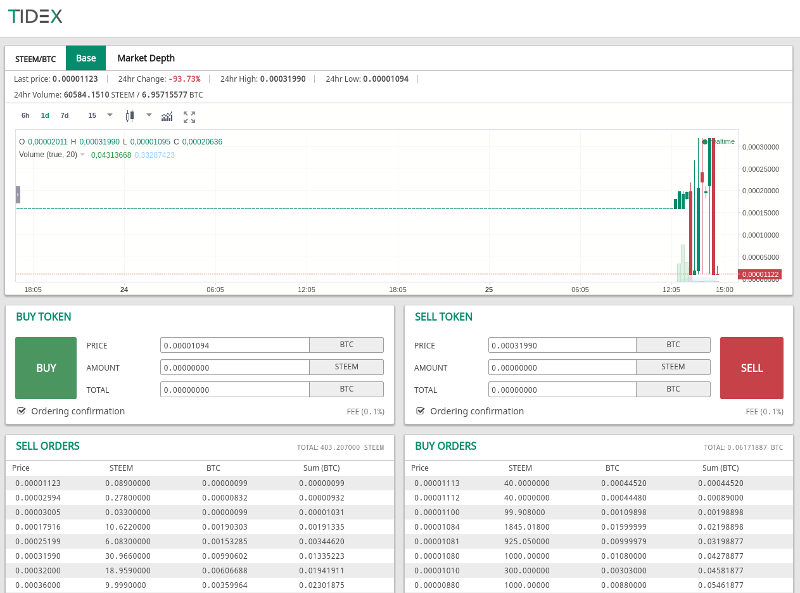Open the chart indicators icon

(167, 117)
